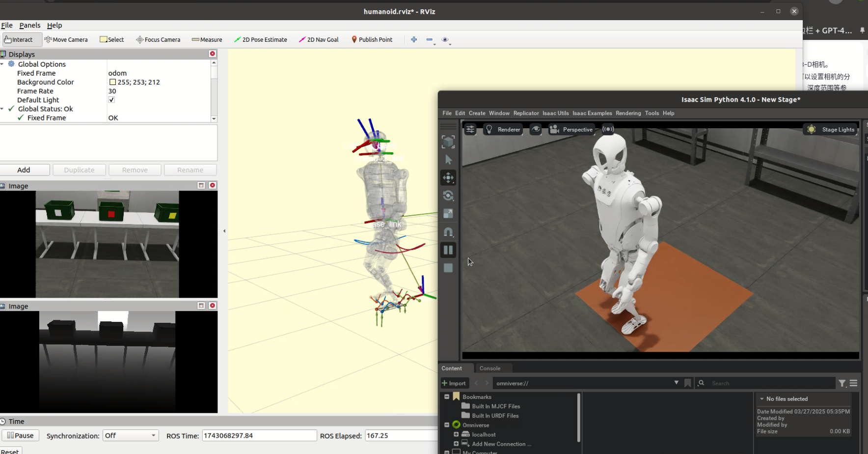Open the Synchronization Off dropdown
The image size is (868, 454).
(x=131, y=435)
